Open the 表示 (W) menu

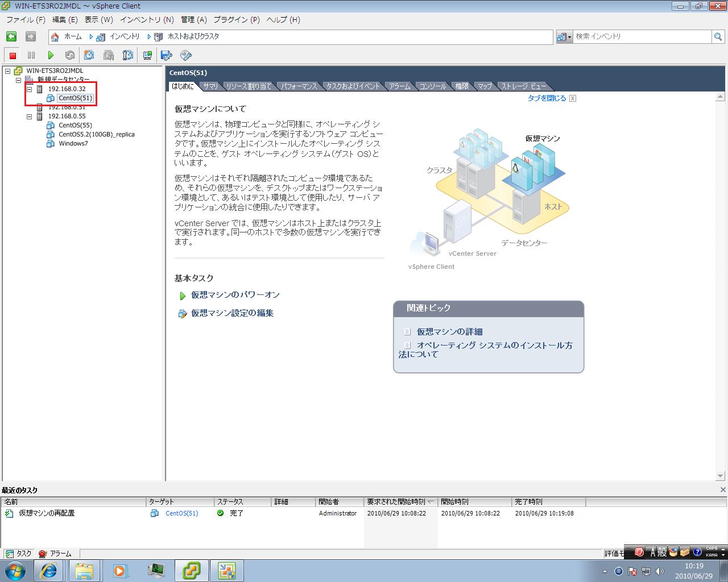pyautogui.click(x=99, y=19)
